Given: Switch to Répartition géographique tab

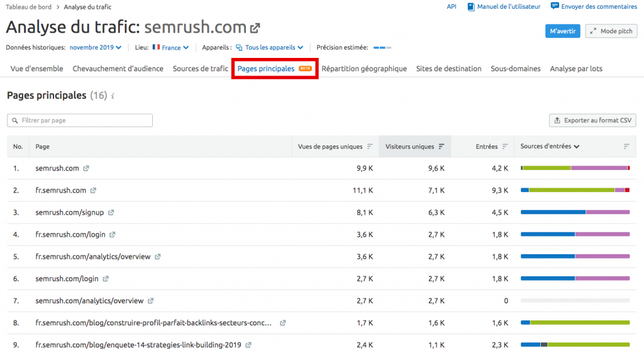Looking at the screenshot, I should coord(364,69).
